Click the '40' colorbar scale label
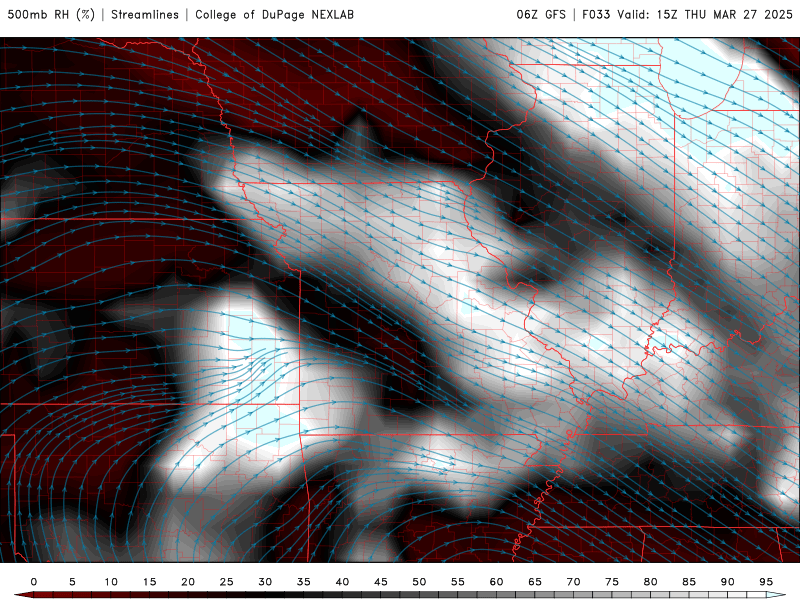This screenshot has height=600, width=800. click(x=342, y=582)
